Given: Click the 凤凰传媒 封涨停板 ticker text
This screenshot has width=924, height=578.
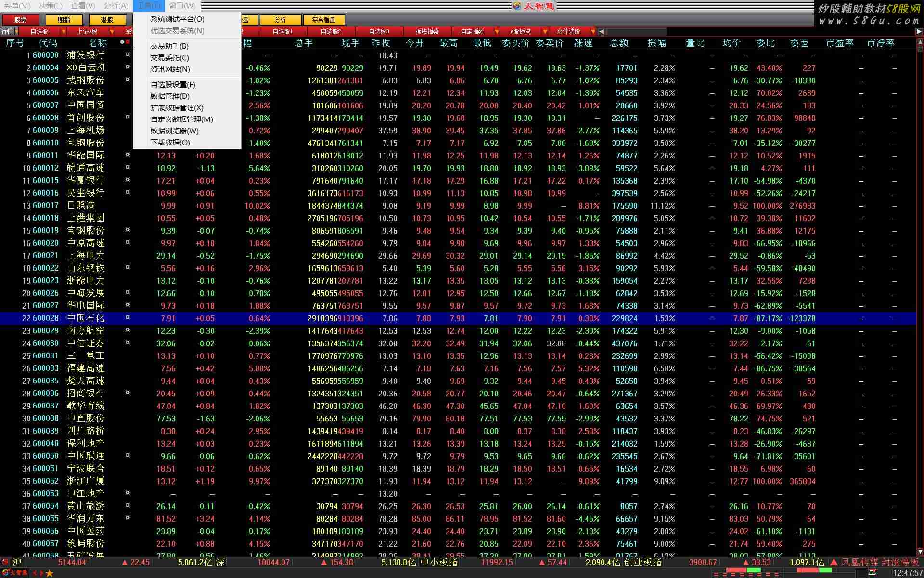Looking at the screenshot, I should [880, 562].
